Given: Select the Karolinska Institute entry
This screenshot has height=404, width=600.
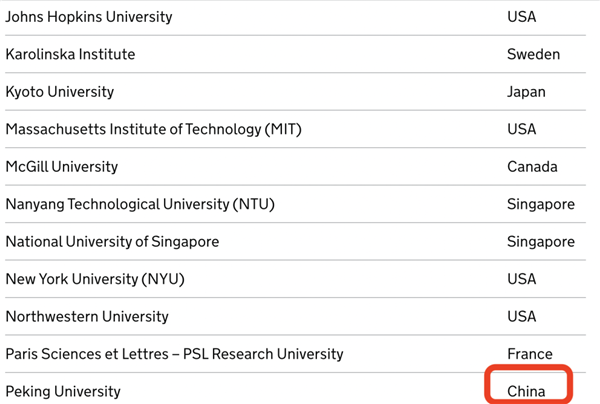Looking at the screenshot, I should pos(70,54).
